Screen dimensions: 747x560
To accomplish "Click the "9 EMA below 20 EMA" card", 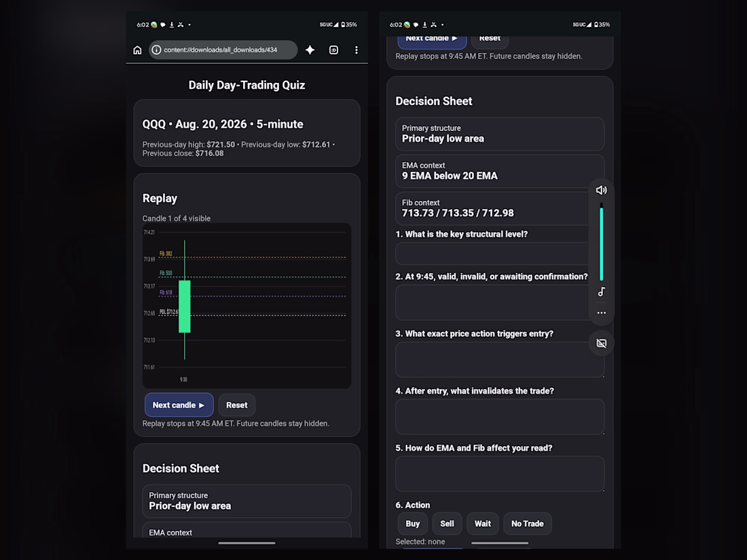I will click(500, 171).
